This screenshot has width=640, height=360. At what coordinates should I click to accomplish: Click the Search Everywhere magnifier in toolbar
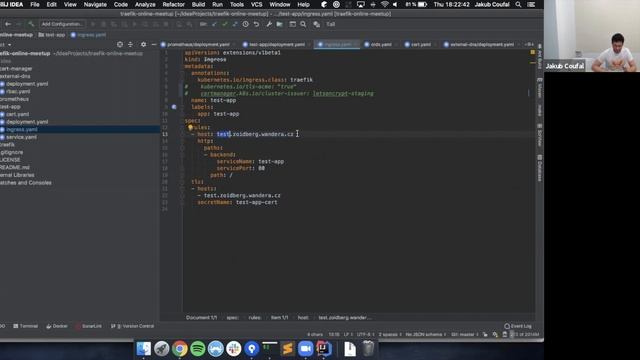pos(303,24)
